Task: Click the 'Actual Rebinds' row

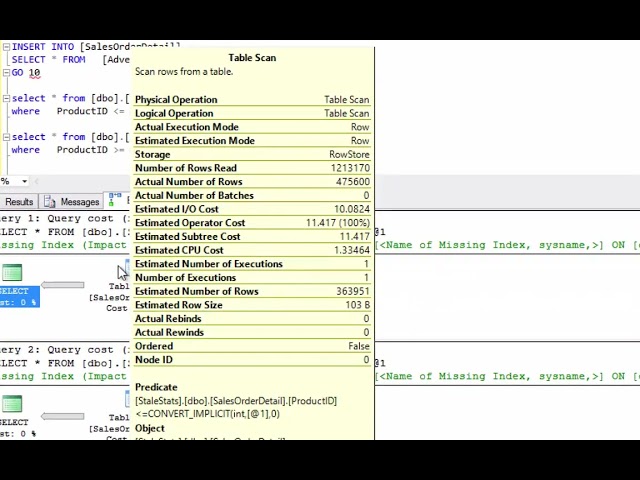Action: coord(252,319)
